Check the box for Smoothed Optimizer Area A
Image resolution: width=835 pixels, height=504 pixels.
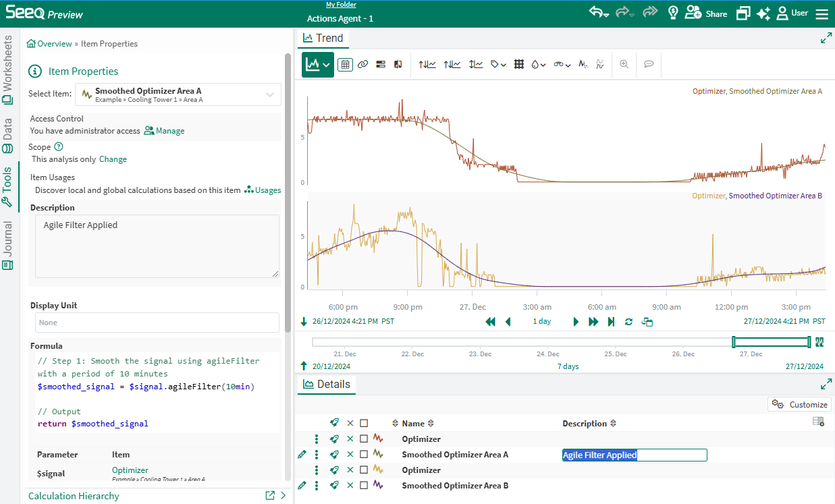(x=364, y=455)
